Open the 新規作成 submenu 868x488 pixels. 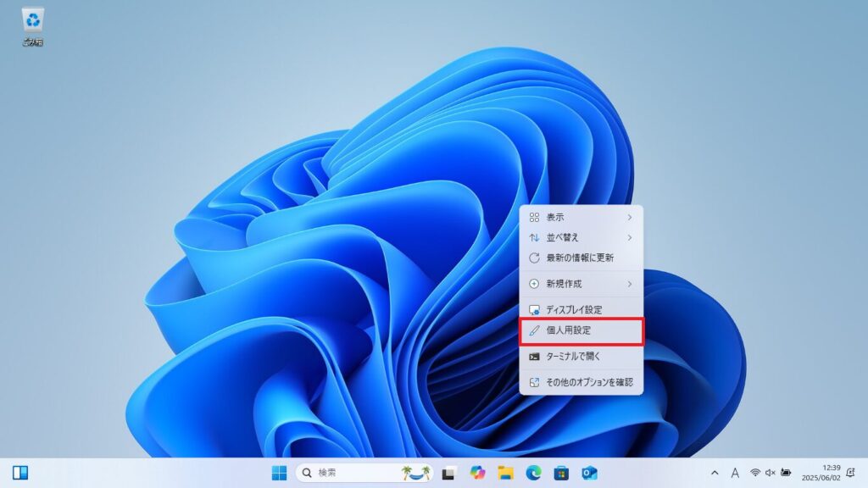point(581,284)
